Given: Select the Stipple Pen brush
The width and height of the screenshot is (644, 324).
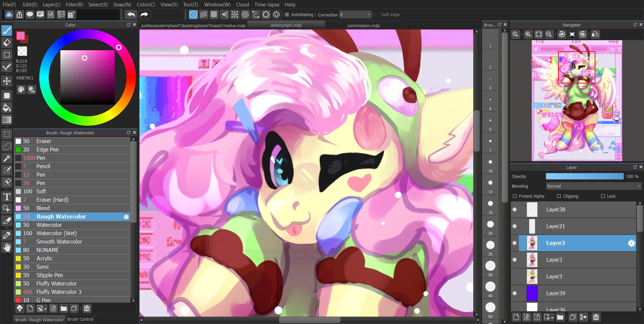Looking at the screenshot, I should click(x=72, y=275).
